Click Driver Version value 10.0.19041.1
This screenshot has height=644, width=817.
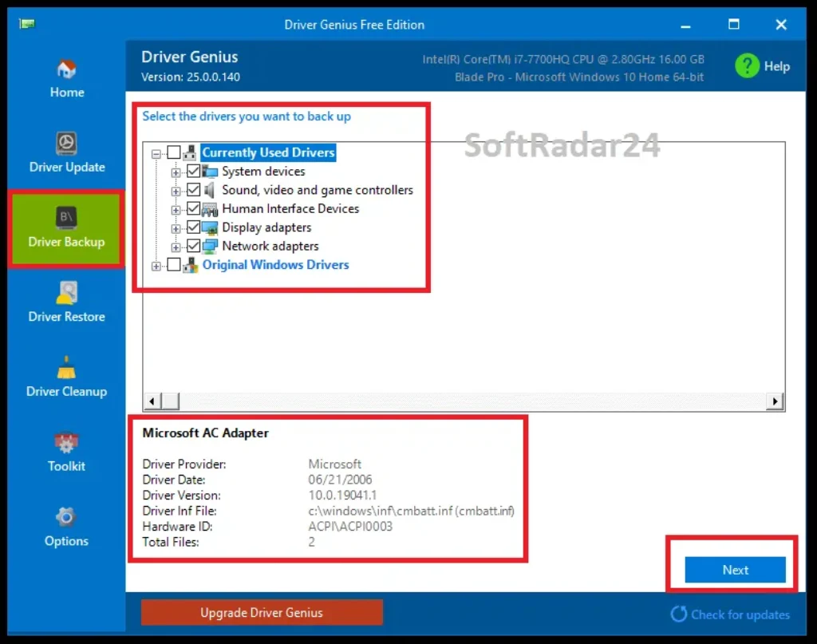pyautogui.click(x=341, y=495)
